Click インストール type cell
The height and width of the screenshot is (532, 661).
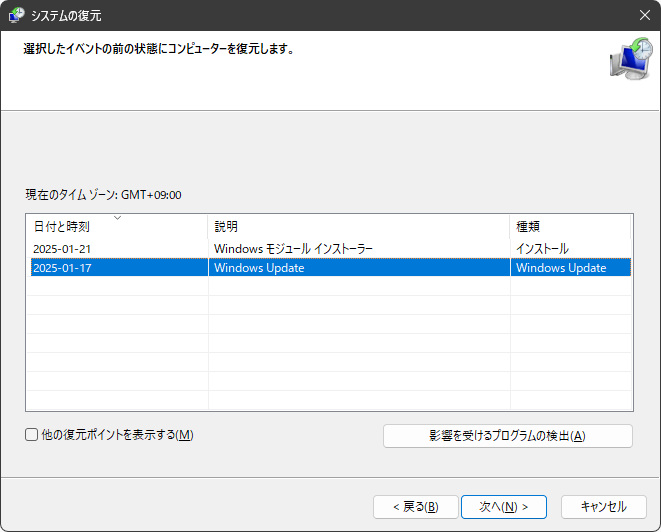(543, 249)
